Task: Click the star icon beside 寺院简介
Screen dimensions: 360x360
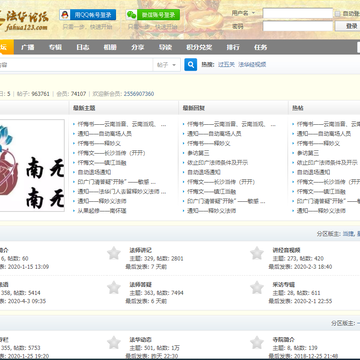Action: coord(257,343)
